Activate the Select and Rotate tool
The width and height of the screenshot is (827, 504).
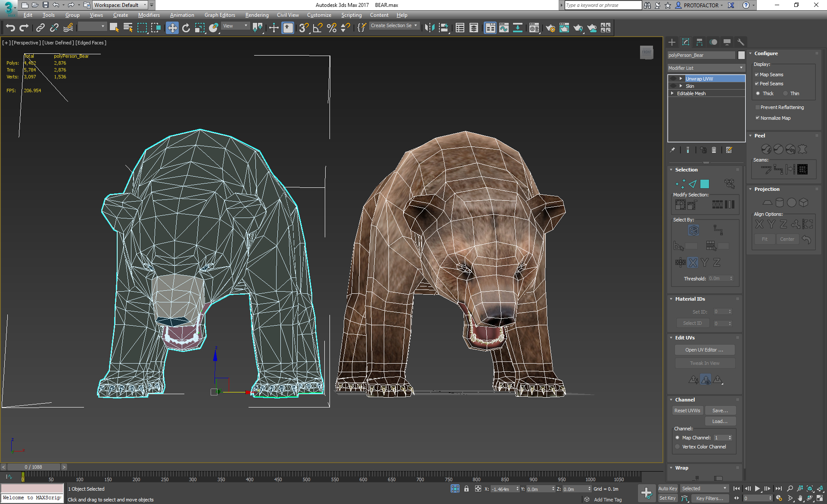(x=186, y=28)
